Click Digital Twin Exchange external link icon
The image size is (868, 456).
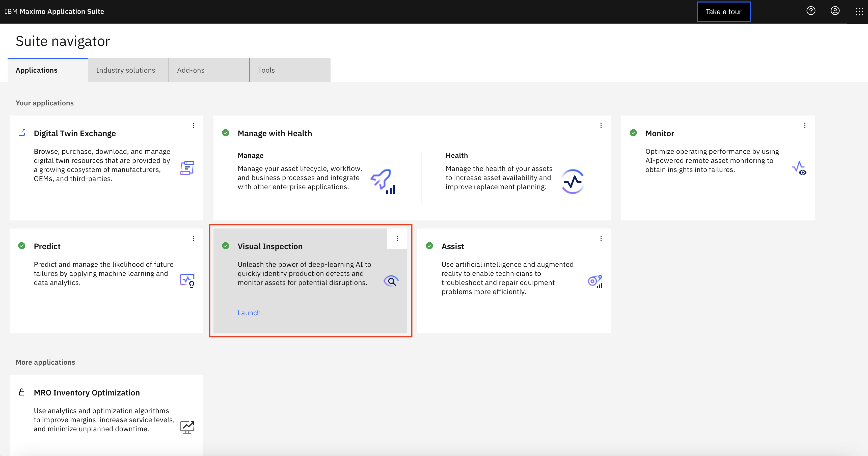22,133
